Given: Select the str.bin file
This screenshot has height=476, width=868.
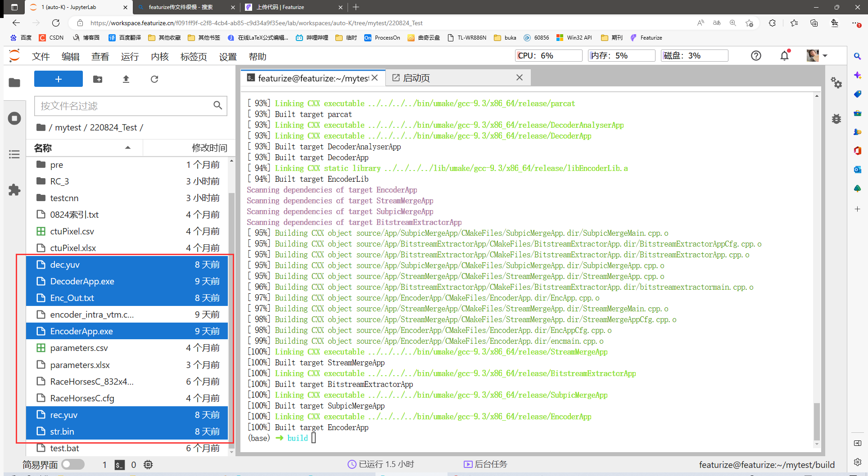Looking at the screenshot, I should point(128,431).
